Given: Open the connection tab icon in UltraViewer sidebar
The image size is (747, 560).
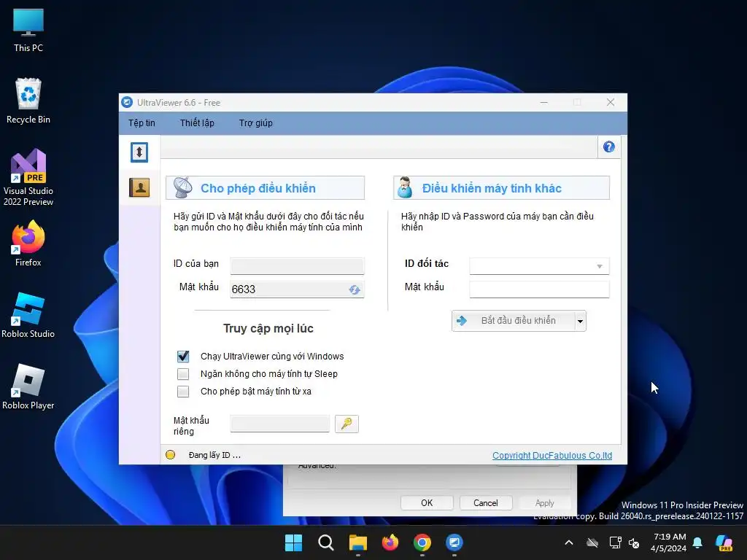Looking at the screenshot, I should [139, 152].
